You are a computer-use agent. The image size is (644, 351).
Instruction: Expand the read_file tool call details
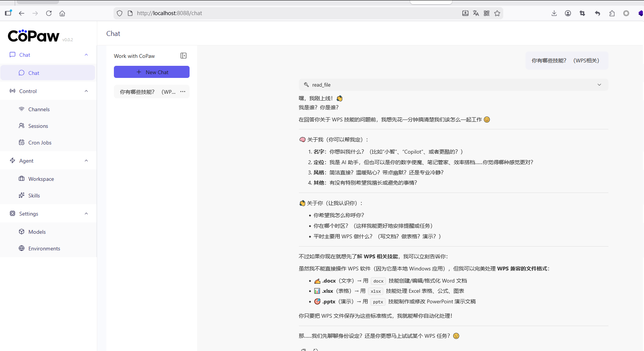point(599,85)
